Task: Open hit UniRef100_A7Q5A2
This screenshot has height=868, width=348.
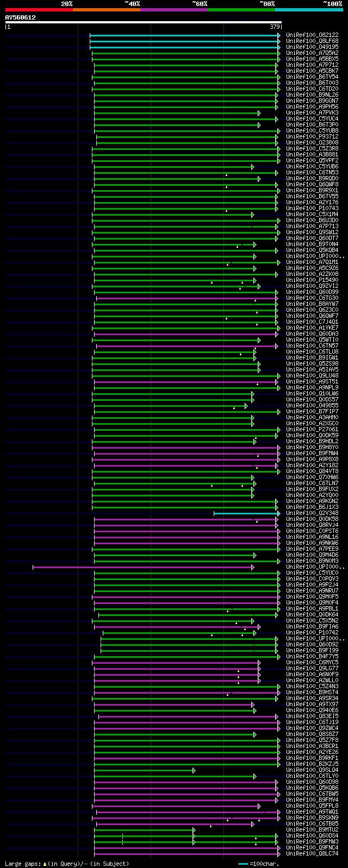Action: (312, 53)
